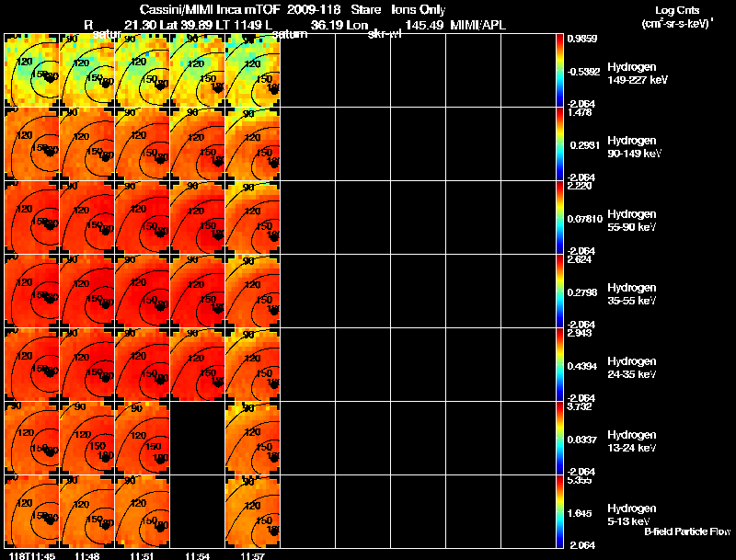Select the Hydrogen 149-227 keV panel at 11:45
736x560 pixels.
click(32, 71)
